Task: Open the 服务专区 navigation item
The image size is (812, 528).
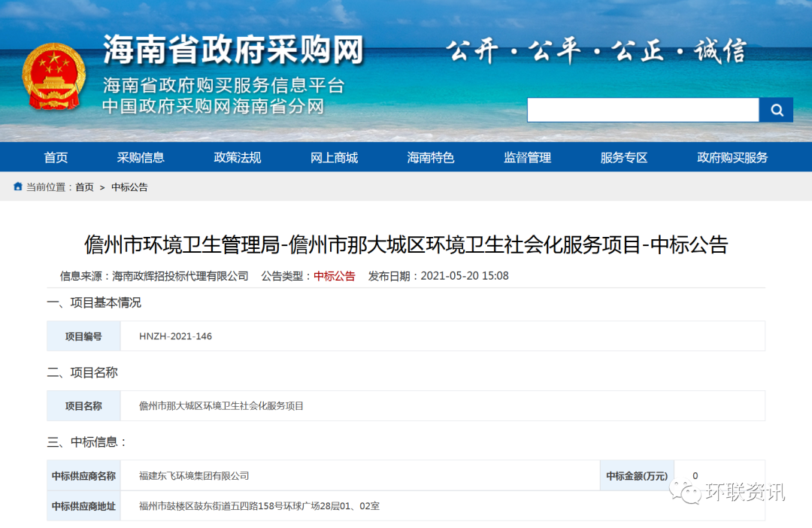Action: click(x=624, y=157)
